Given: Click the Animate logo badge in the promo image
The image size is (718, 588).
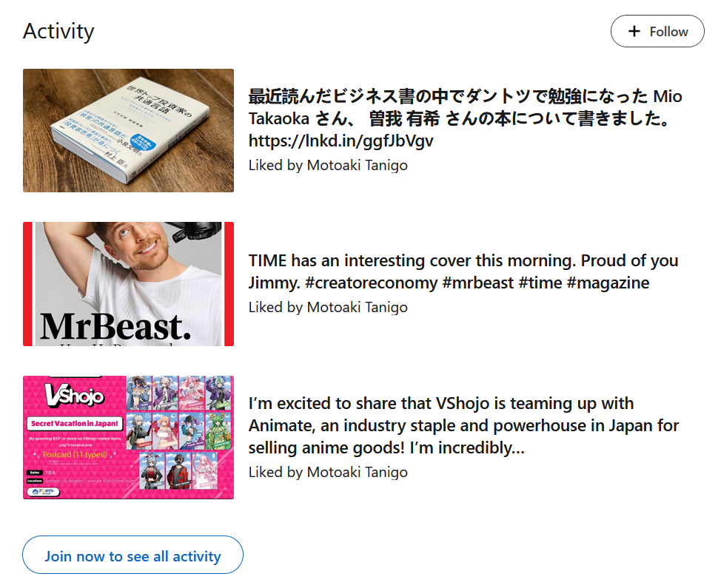Looking at the screenshot, I should click(44, 492).
